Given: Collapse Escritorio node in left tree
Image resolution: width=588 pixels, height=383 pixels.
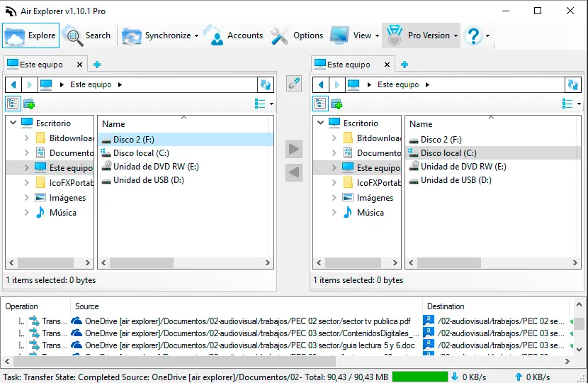Looking at the screenshot, I should point(13,123).
